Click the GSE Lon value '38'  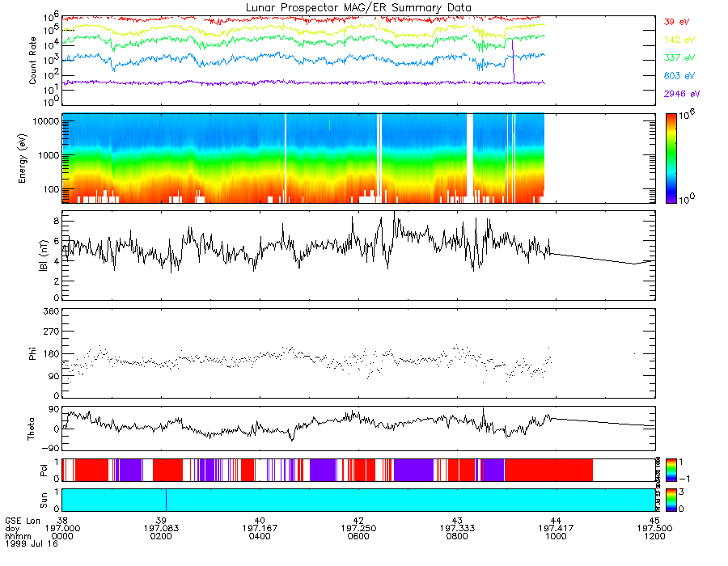click(x=61, y=521)
